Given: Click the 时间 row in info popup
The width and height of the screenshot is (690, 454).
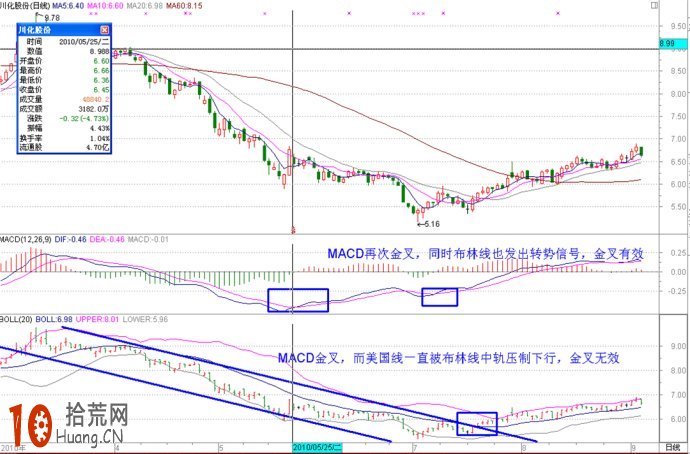Looking at the screenshot, I should pyautogui.click(x=64, y=42).
